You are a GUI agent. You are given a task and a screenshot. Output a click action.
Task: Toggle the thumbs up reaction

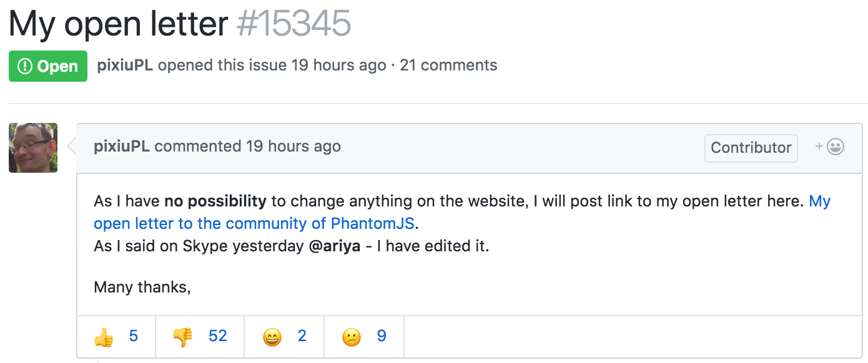point(116,337)
